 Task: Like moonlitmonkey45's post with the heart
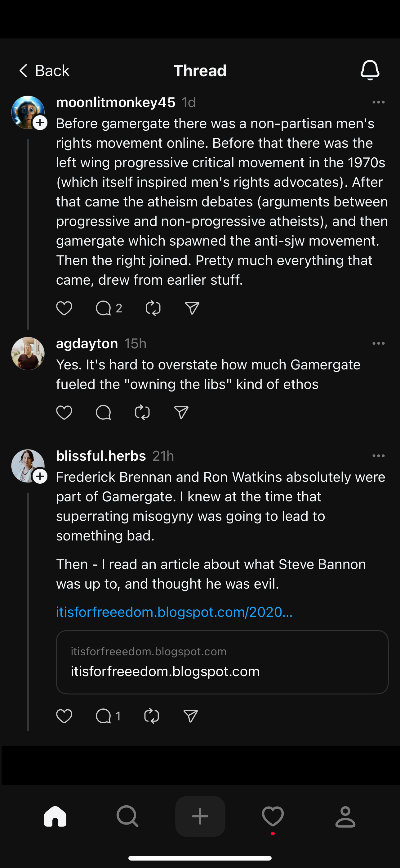click(x=64, y=308)
